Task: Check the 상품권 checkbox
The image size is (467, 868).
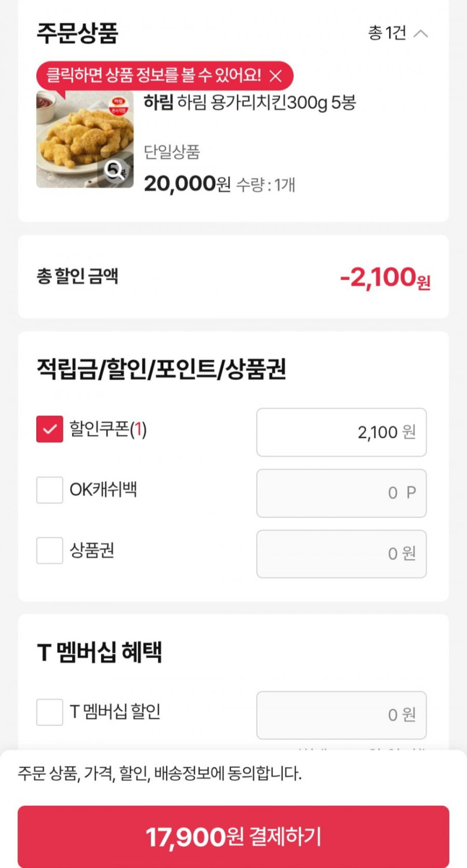Action: tap(50, 551)
